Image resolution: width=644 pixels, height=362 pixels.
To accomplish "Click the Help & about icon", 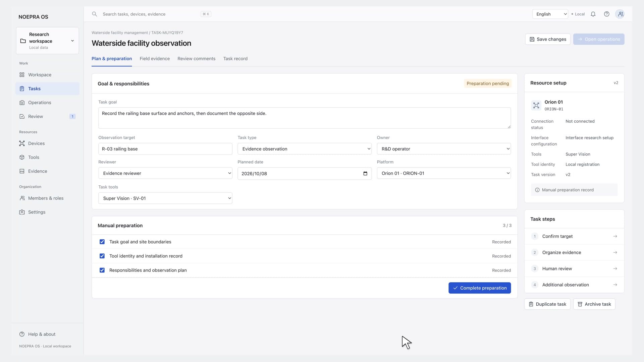I will coord(22,334).
